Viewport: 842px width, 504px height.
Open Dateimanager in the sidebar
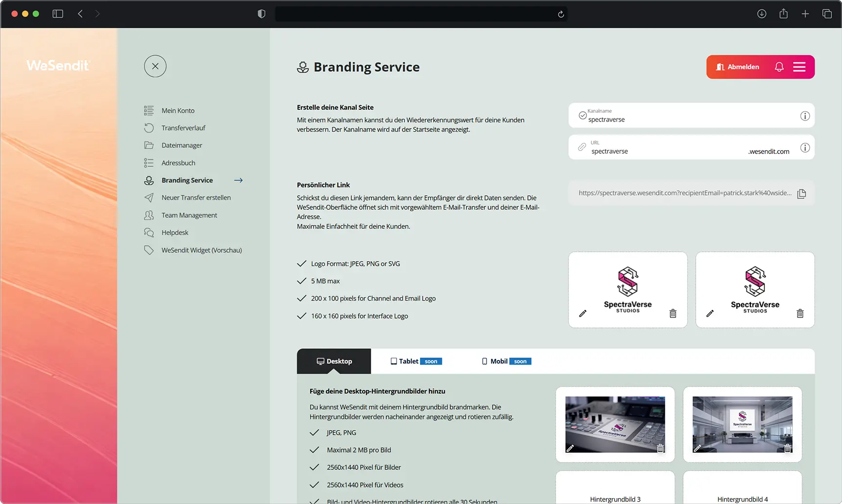coord(181,145)
